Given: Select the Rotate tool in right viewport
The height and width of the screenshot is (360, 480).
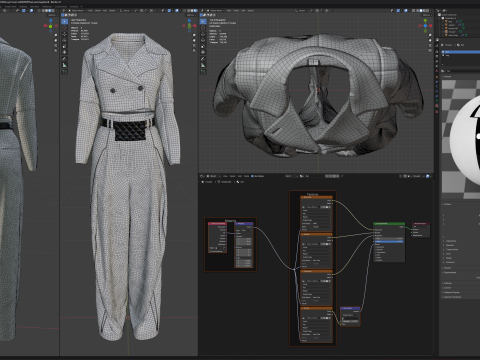Looking at the screenshot, I should (x=203, y=40).
